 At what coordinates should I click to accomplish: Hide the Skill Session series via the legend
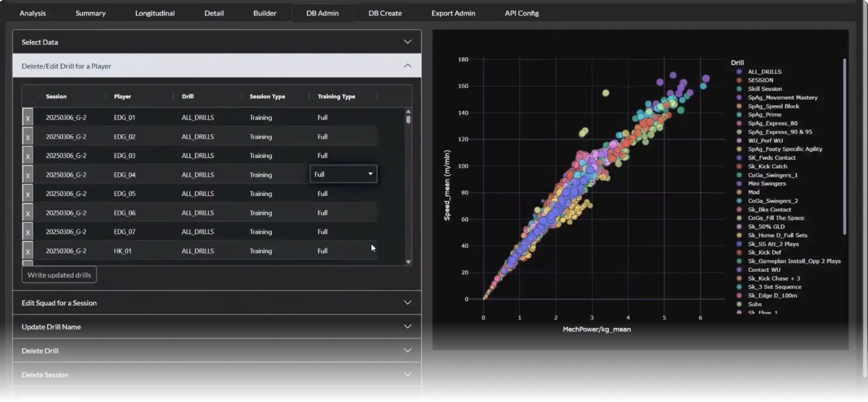(x=764, y=88)
